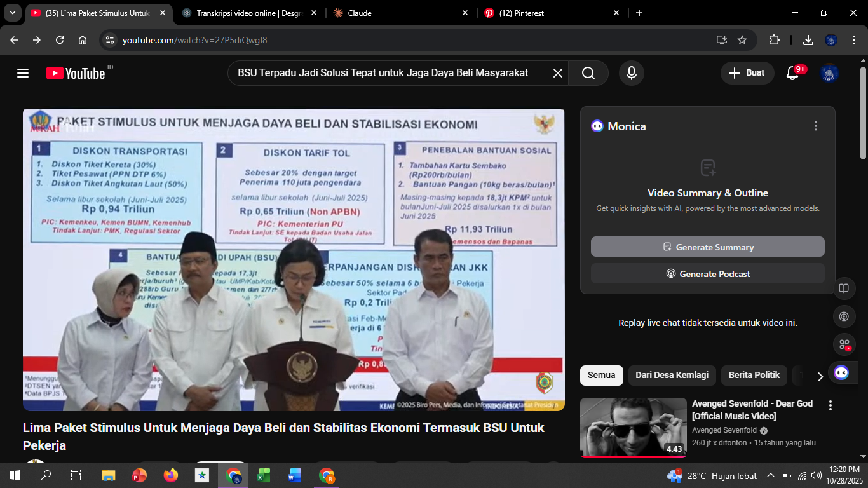
Task: Open Monica's podcast sidebar icon
Action: [844, 316]
